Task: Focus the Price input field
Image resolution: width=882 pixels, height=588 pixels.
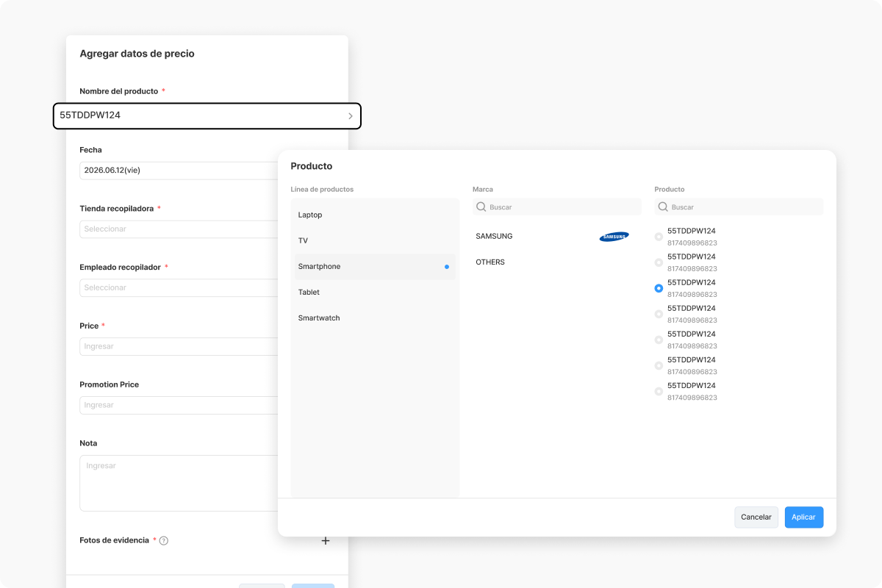Action: (179, 346)
